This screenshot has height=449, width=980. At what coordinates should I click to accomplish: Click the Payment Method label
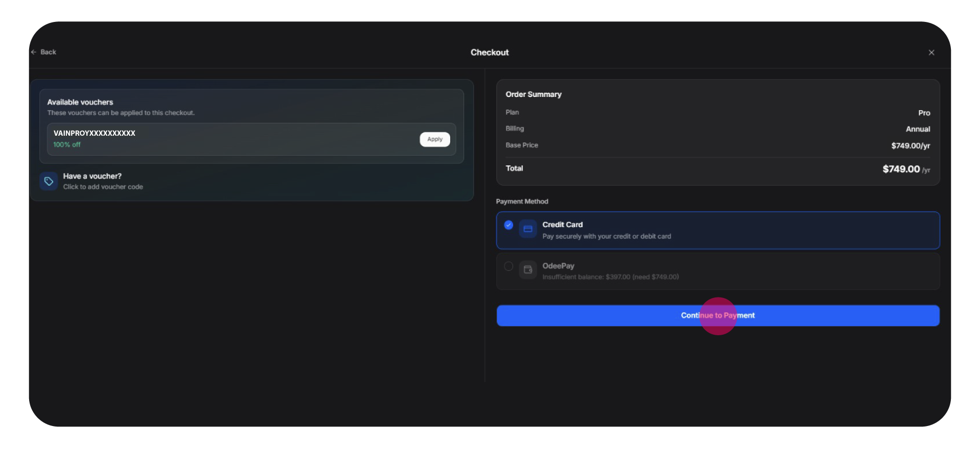coord(522,202)
